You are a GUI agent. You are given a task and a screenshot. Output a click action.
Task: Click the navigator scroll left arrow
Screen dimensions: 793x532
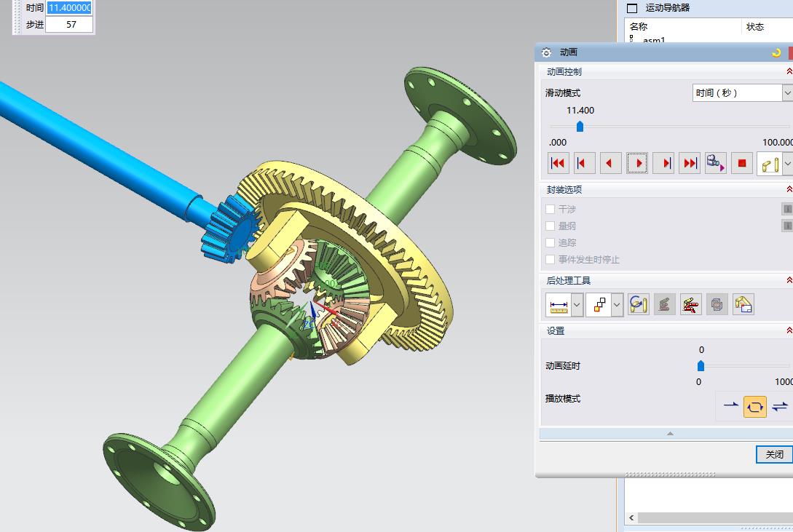pos(631,518)
